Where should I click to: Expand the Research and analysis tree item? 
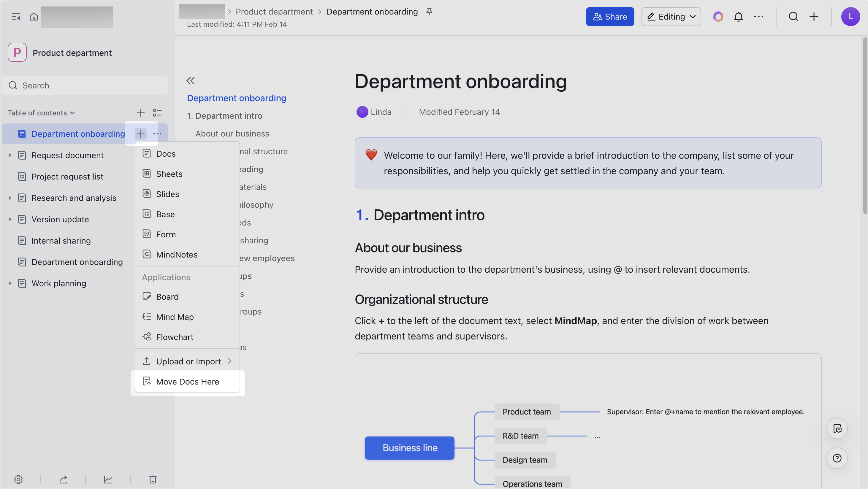click(x=10, y=198)
